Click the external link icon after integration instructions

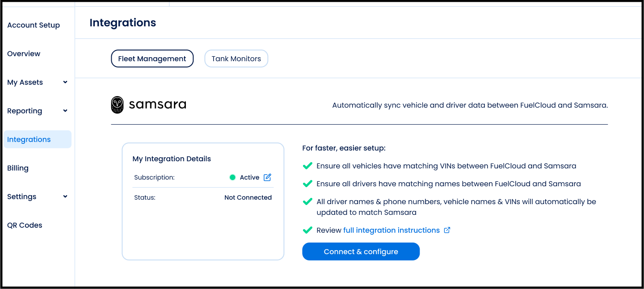click(447, 230)
